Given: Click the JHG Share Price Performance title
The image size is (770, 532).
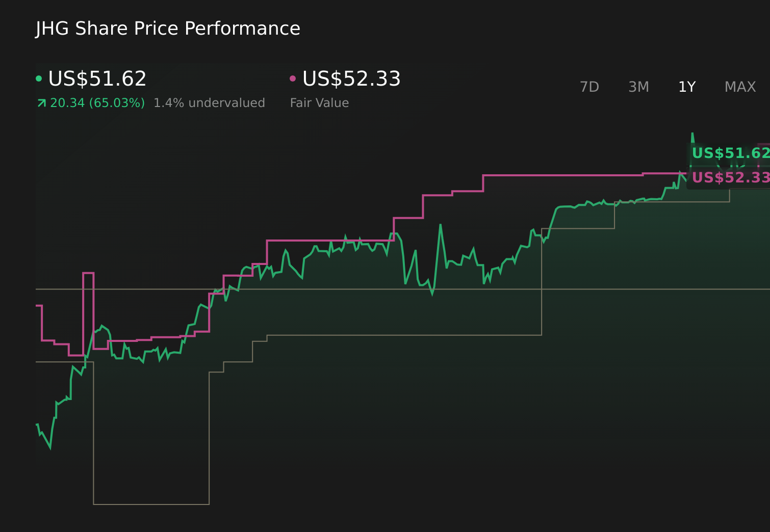Looking at the screenshot, I should click(x=167, y=29).
